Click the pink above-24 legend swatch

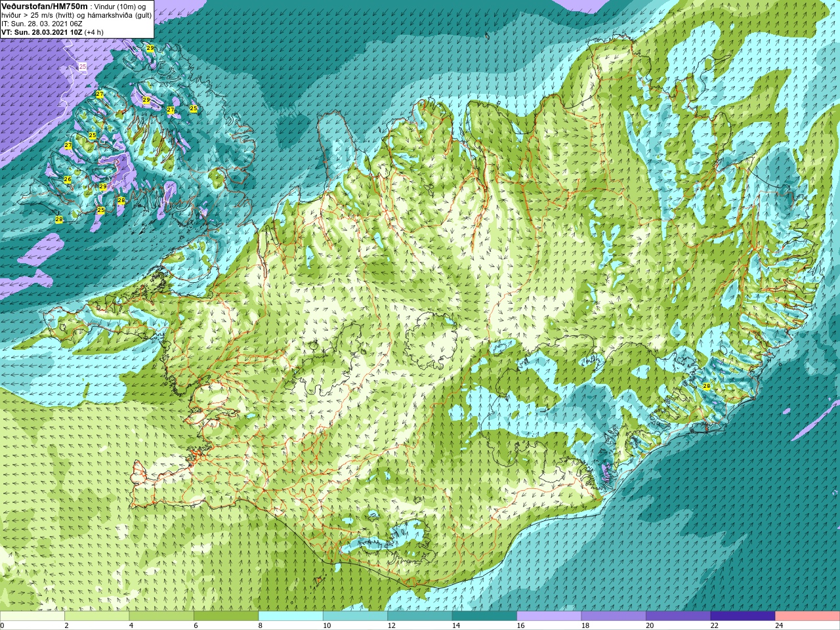click(807, 616)
